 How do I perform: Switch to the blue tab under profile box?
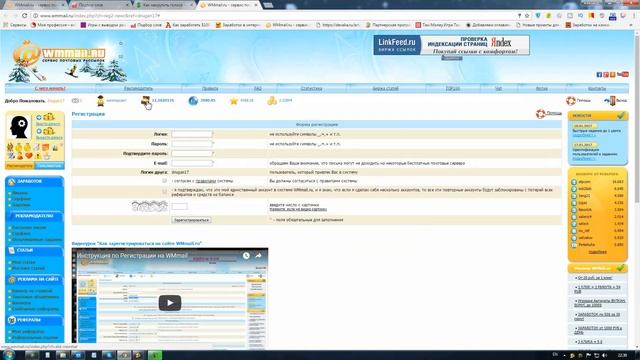[x=49, y=166]
